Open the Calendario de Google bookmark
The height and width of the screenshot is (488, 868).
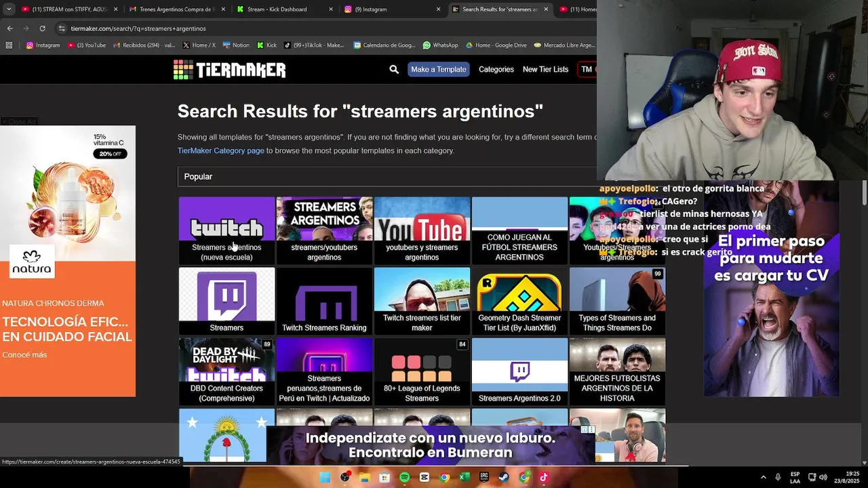point(384,45)
